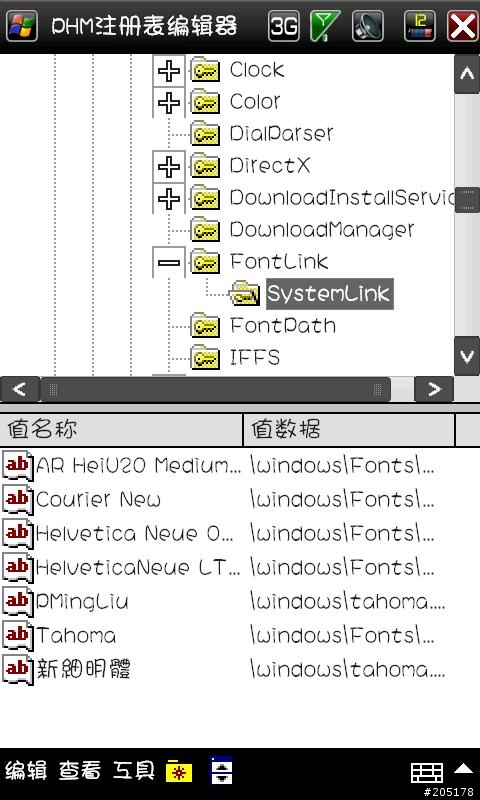Click the string icon of PMingLiu
Viewport: 480px width, 800px height.
[x=18, y=601]
